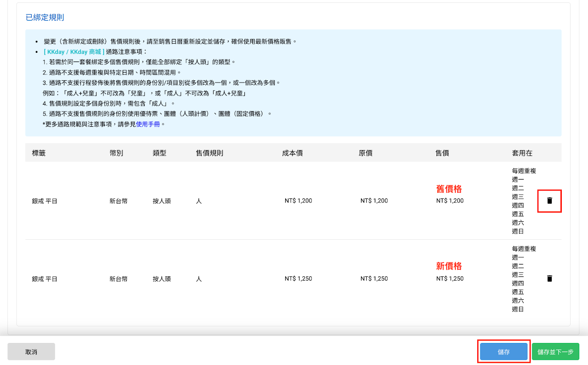This screenshot has width=588, height=365.
Task: Click 週日 in the NT$ 1,200 row
Action: point(518,231)
